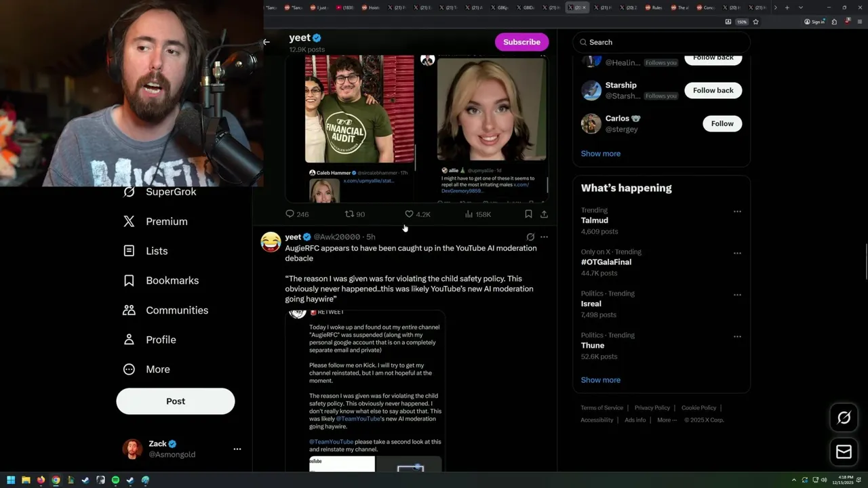Click the back arrow beside yeet's profile name

(x=267, y=42)
